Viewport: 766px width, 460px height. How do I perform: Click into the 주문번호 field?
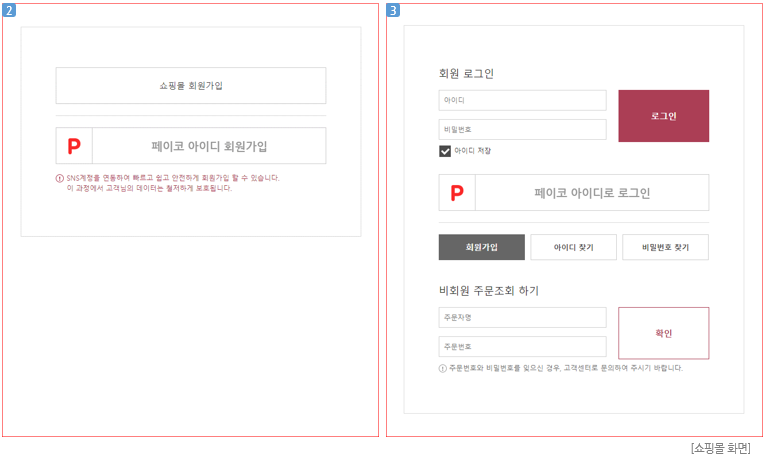tap(522, 347)
